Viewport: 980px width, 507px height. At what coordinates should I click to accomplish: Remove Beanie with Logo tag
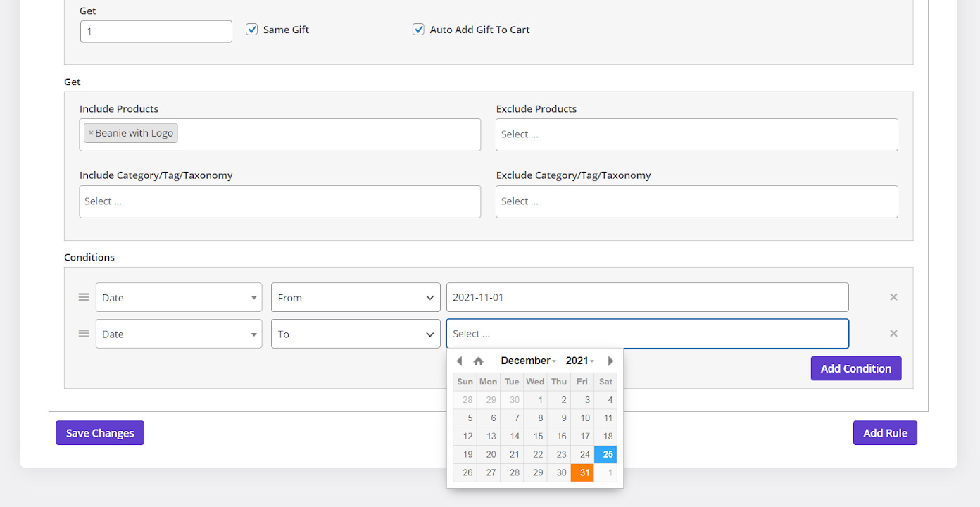91,133
